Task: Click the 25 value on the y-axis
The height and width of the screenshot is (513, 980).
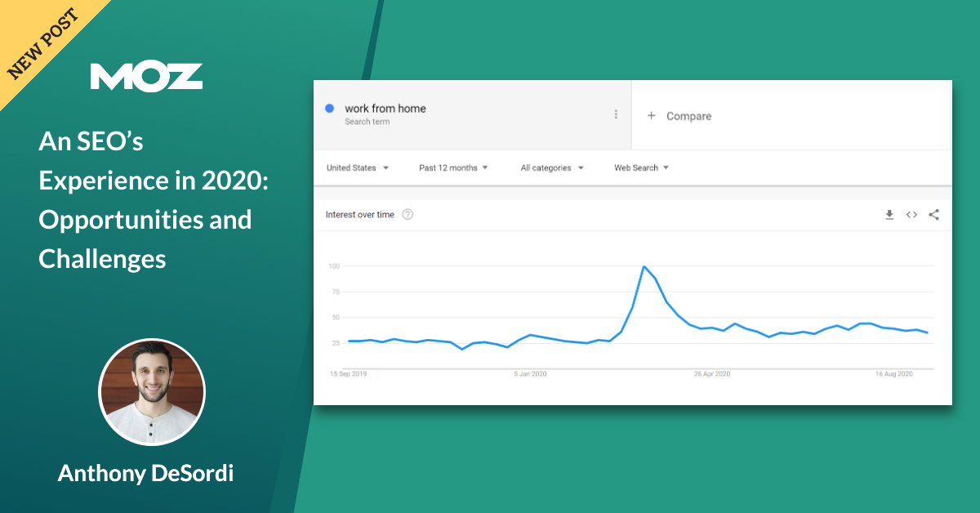Action: pos(335,343)
